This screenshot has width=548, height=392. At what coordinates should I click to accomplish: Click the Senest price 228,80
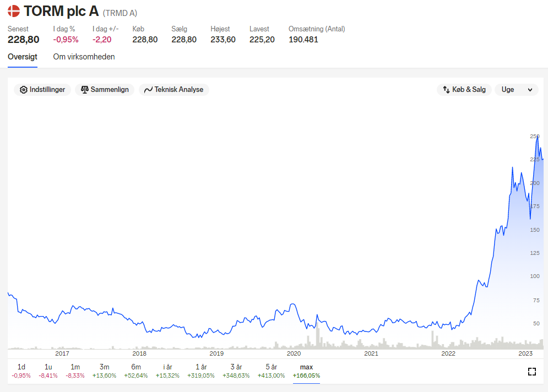coord(24,40)
